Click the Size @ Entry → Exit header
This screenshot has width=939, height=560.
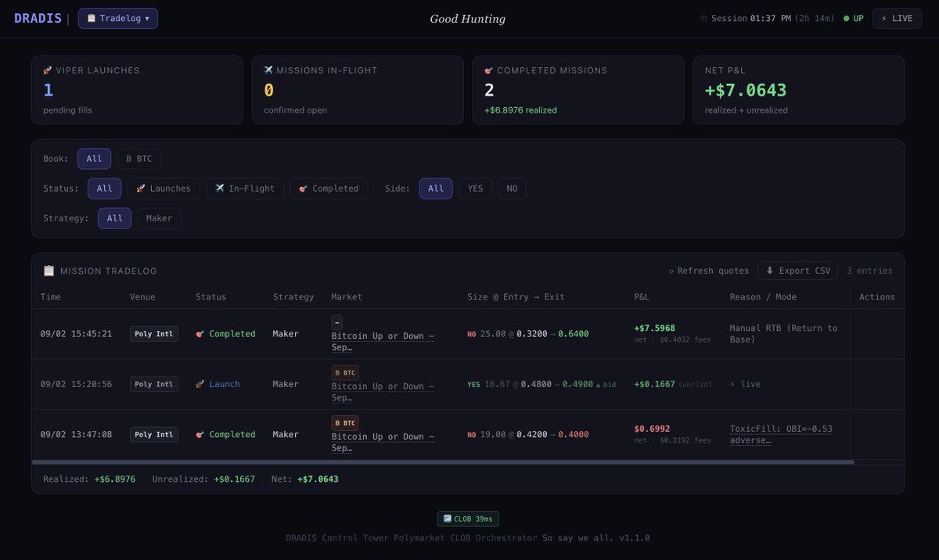[x=516, y=296]
